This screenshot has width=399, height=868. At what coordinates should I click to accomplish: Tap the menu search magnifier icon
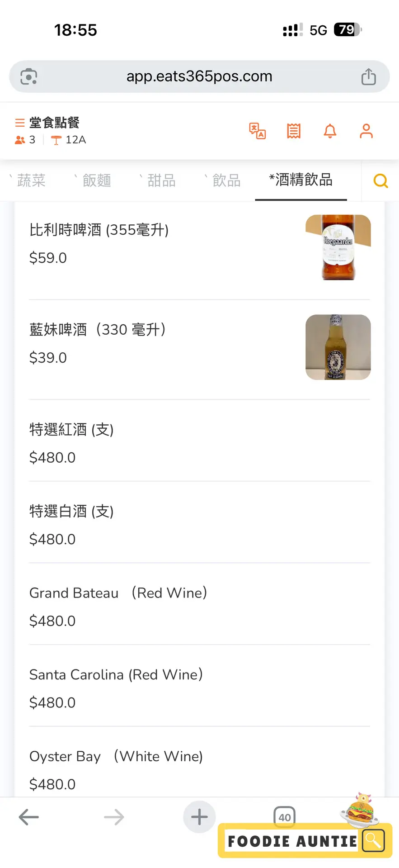380,181
